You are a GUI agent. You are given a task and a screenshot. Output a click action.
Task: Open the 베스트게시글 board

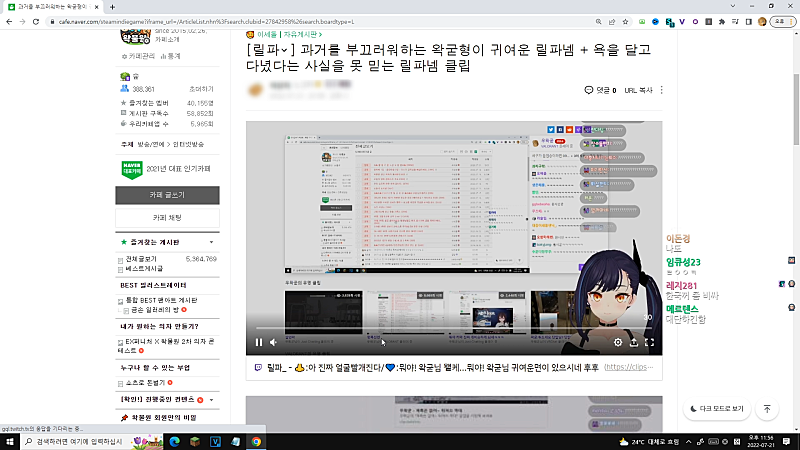[x=144, y=268]
